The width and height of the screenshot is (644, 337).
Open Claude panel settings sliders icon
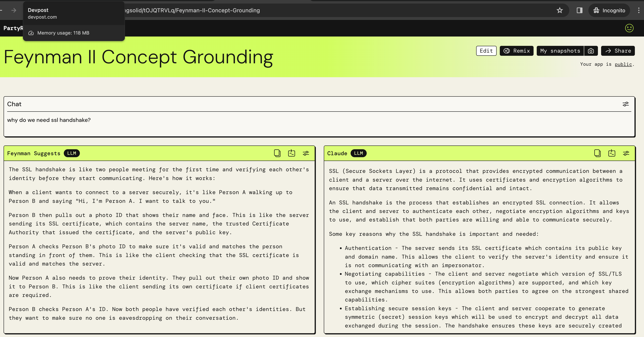point(626,153)
